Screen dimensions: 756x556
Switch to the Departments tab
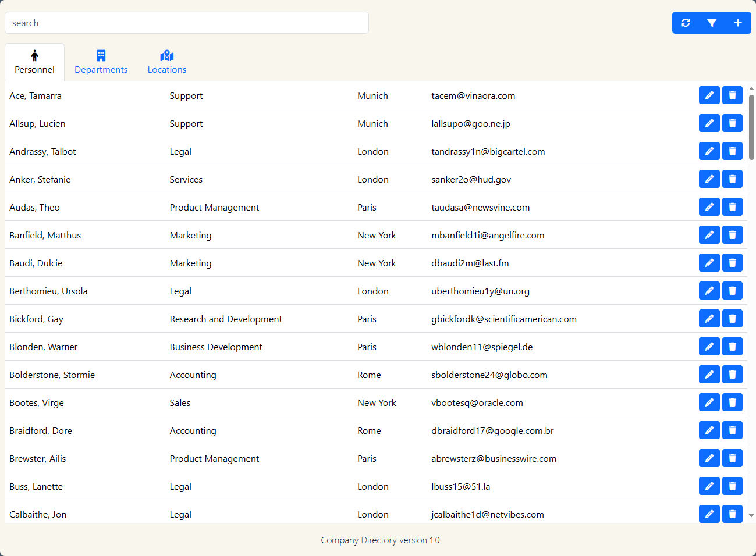coord(101,62)
